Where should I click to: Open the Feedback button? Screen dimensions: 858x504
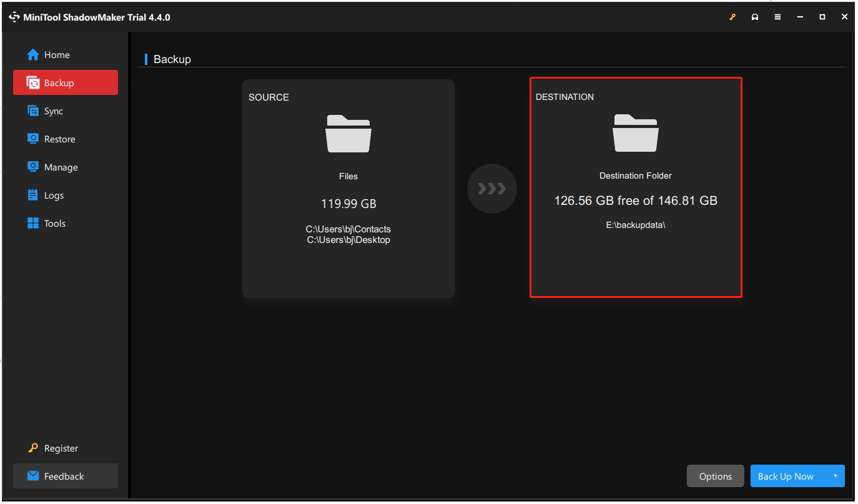(x=65, y=477)
